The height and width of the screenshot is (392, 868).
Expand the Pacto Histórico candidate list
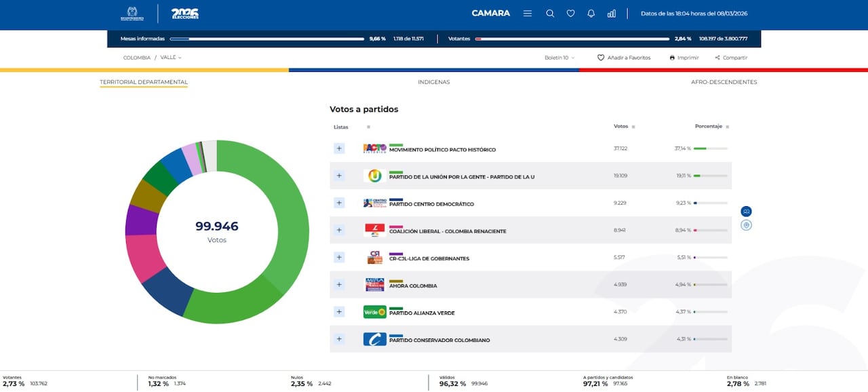(339, 149)
